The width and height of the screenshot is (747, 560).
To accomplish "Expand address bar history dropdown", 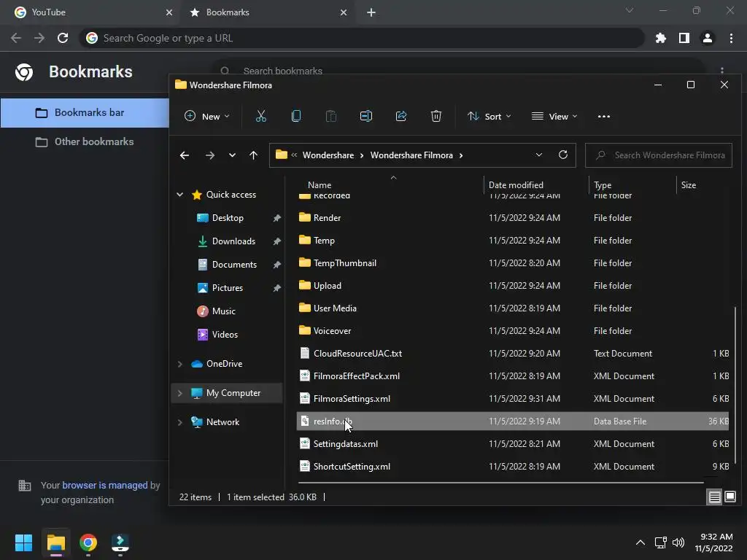I will 539,155.
